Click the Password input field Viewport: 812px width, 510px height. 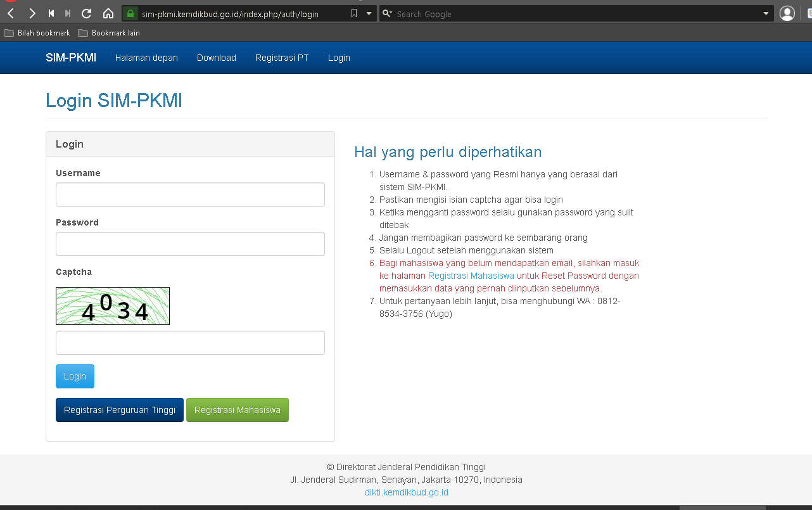tap(190, 244)
